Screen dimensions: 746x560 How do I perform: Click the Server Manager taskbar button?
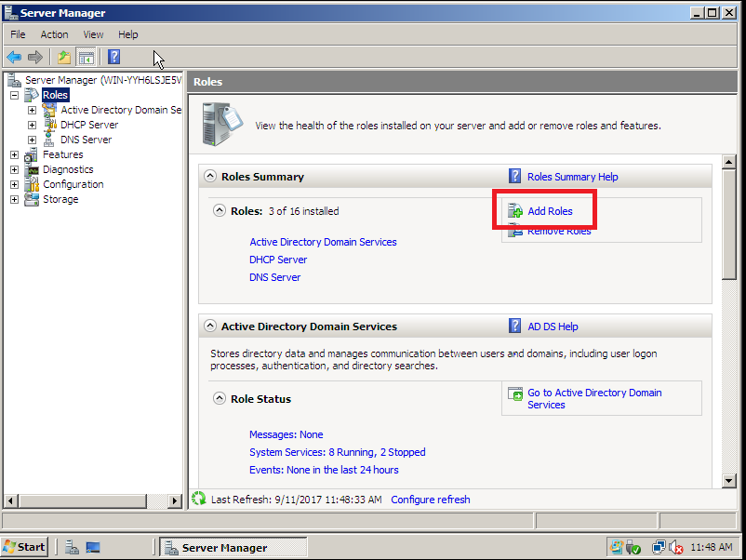pyautogui.click(x=233, y=547)
